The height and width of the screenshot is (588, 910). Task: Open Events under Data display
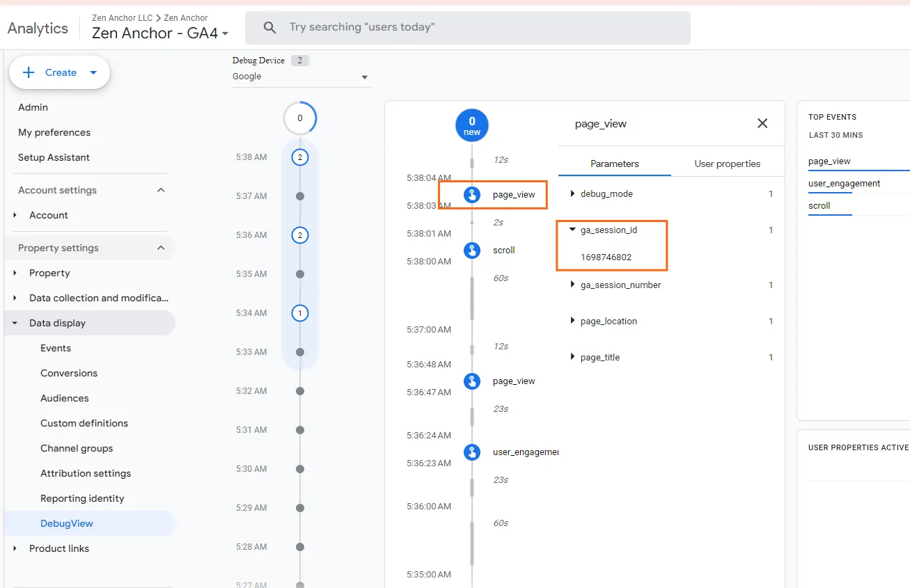tap(56, 348)
